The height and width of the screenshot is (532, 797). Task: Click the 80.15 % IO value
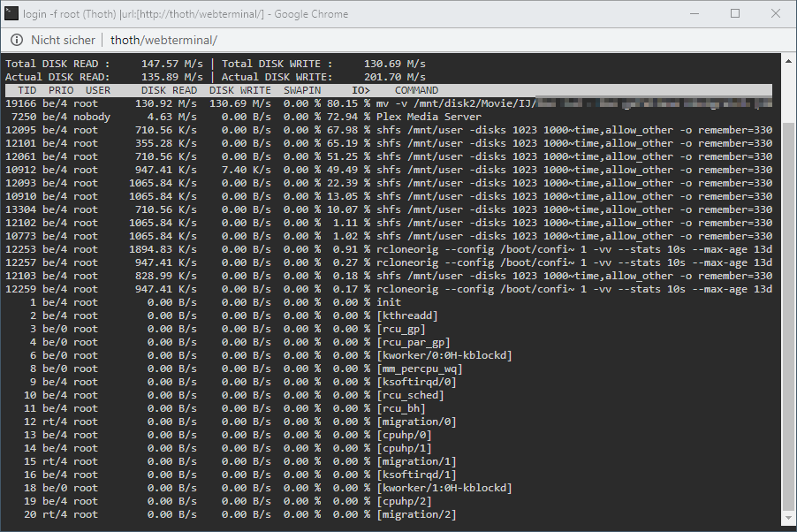pyautogui.click(x=348, y=103)
